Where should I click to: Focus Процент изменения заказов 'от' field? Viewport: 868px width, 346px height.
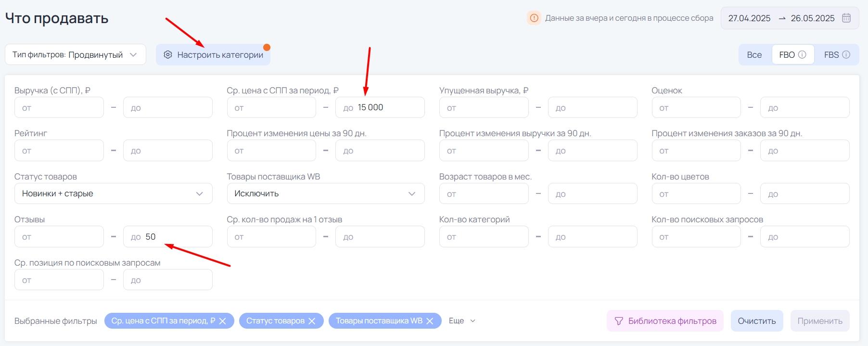[x=696, y=151]
